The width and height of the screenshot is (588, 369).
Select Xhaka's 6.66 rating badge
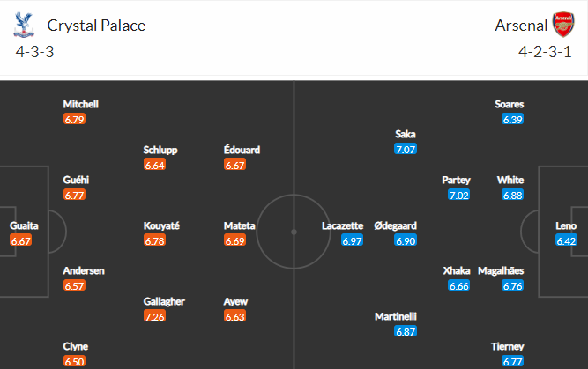(457, 285)
